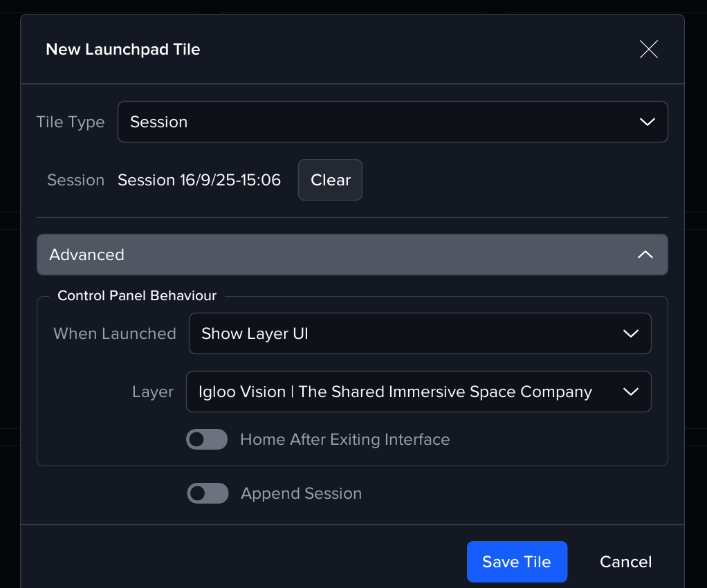Cancel the new tile dialog
Image resolution: width=707 pixels, height=588 pixels.
pos(625,562)
